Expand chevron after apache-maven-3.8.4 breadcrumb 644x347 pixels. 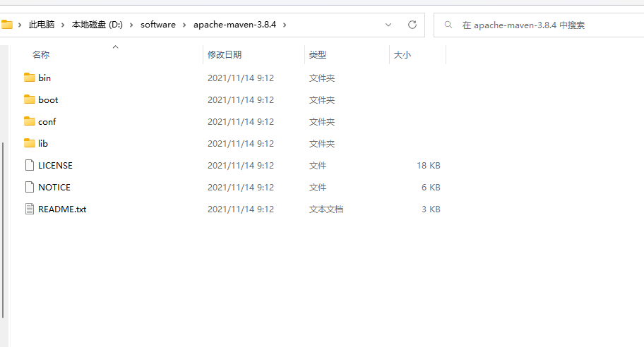point(284,25)
